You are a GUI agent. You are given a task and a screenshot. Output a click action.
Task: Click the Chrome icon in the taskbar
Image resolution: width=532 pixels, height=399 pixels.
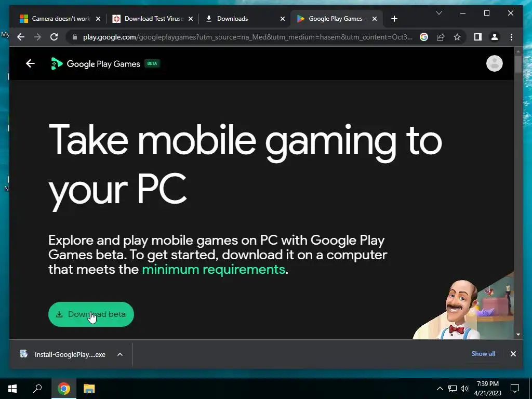pos(64,389)
